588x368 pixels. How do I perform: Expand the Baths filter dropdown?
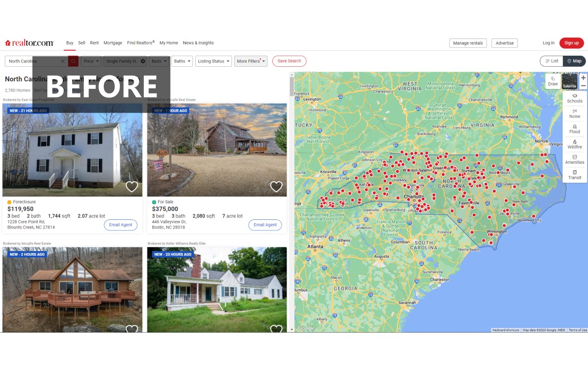tap(182, 61)
